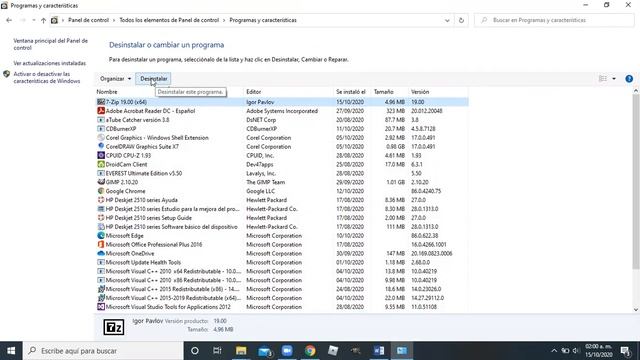Open File Explorer from the taskbar
The image size is (640, 360).
(x=241, y=351)
